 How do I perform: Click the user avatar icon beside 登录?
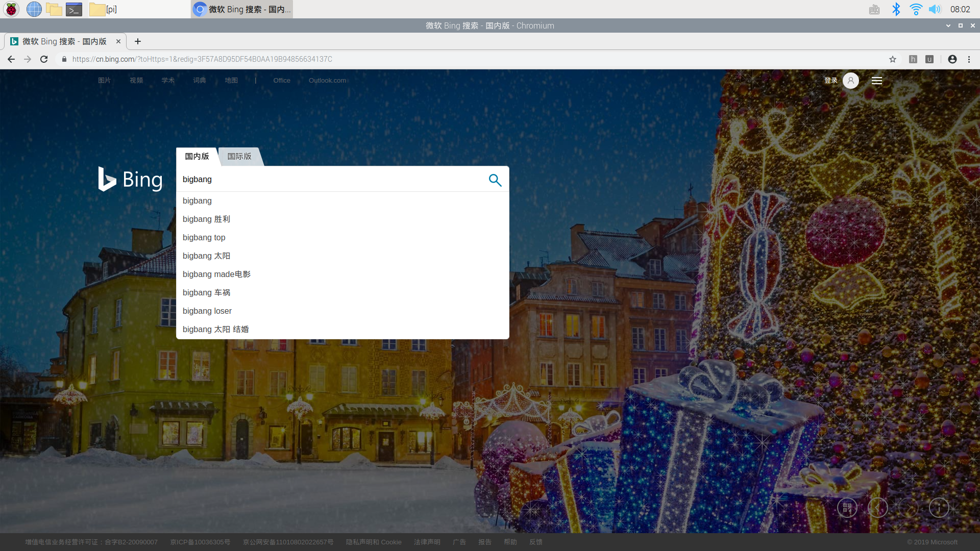[x=850, y=81]
